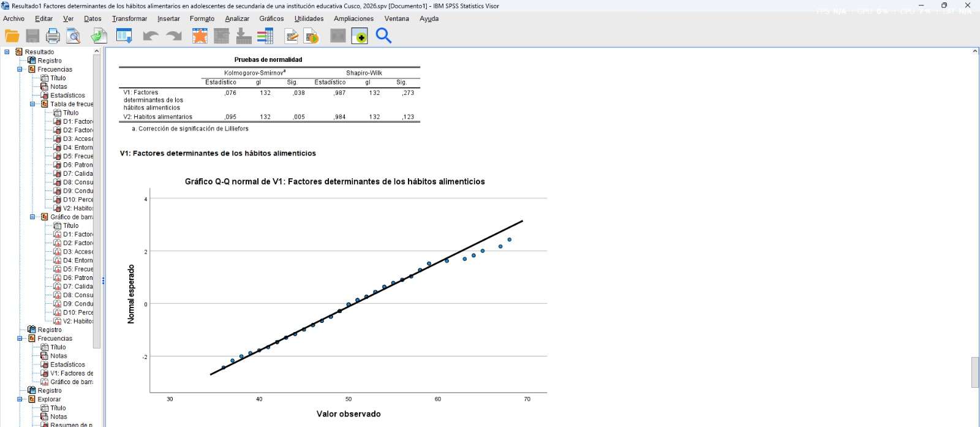Click the blue Search magnifier icon

point(383,36)
